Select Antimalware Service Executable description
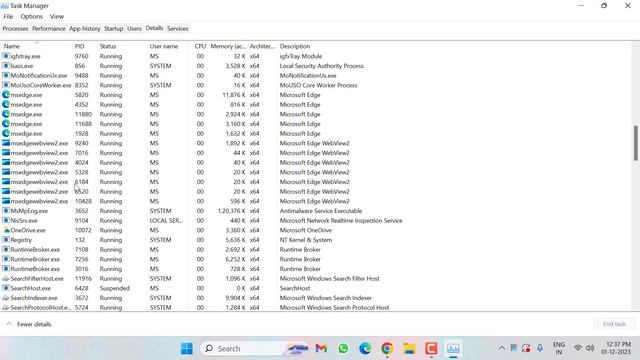 click(x=321, y=211)
